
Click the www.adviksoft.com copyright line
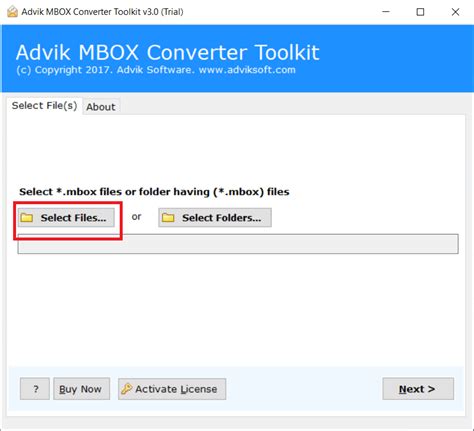(156, 70)
